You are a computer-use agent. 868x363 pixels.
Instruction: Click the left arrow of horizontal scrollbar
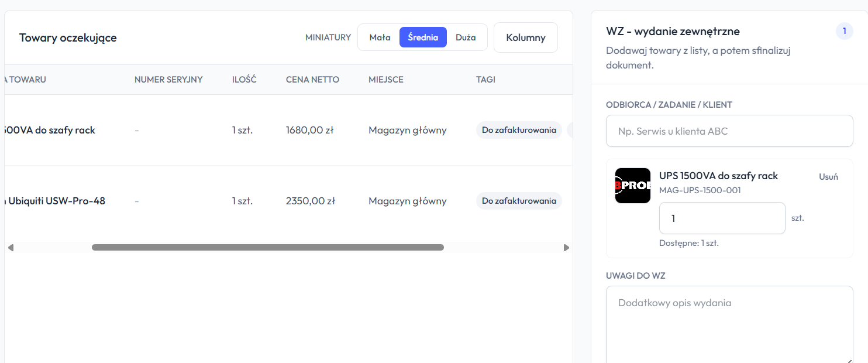click(x=11, y=248)
